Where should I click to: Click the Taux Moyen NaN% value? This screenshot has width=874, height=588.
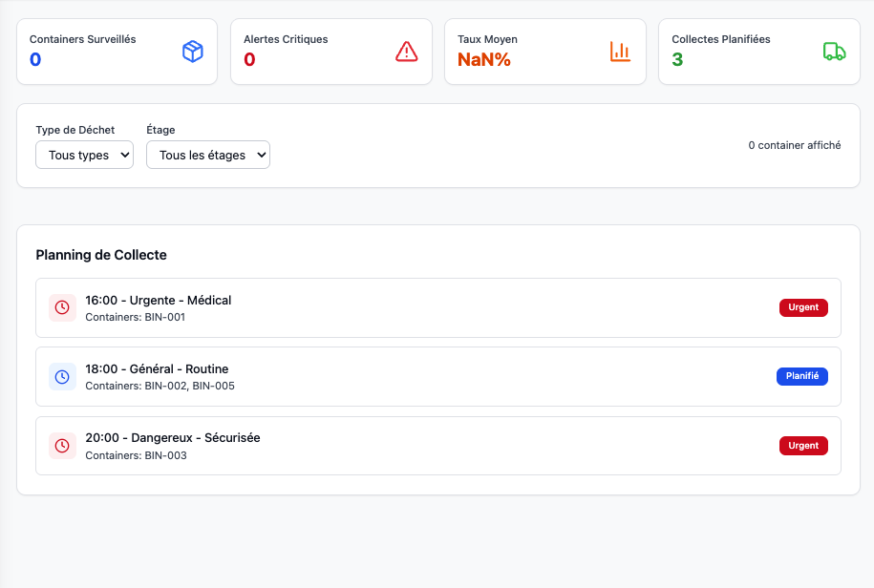tap(484, 60)
